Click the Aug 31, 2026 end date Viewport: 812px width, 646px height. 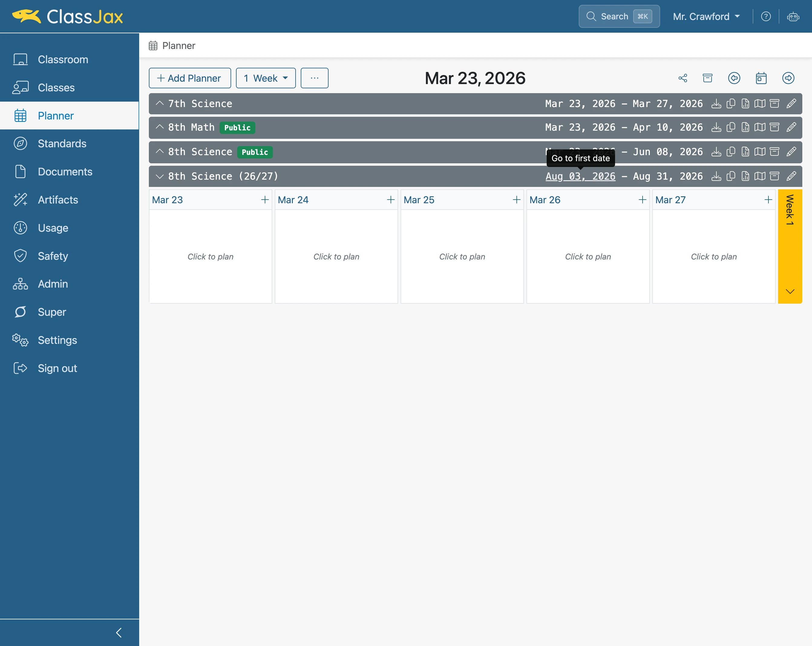[668, 176]
